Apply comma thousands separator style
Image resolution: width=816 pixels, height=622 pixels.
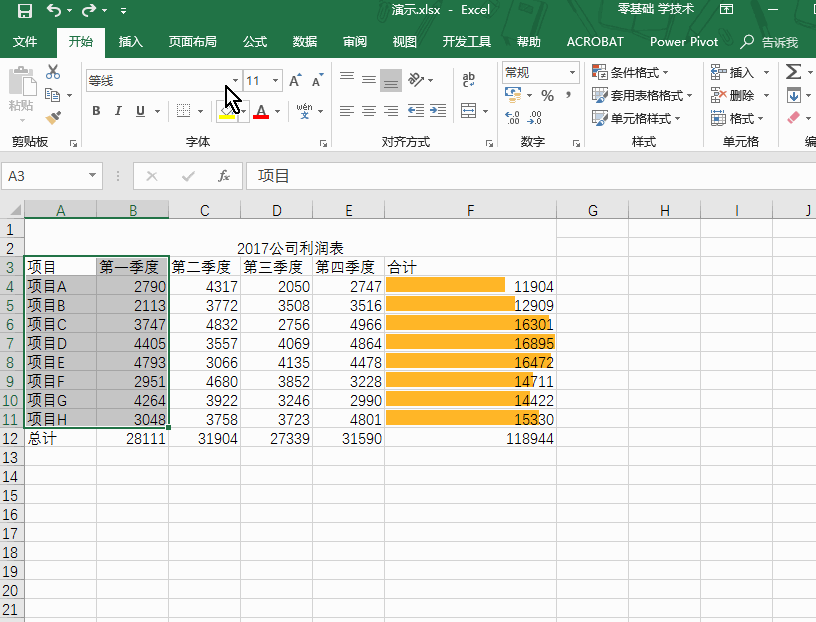pos(568,95)
